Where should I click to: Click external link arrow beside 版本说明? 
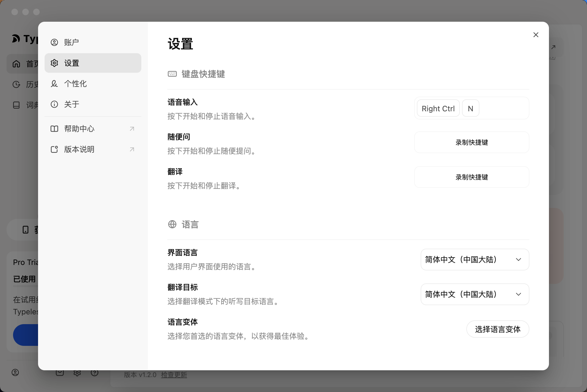(132, 149)
